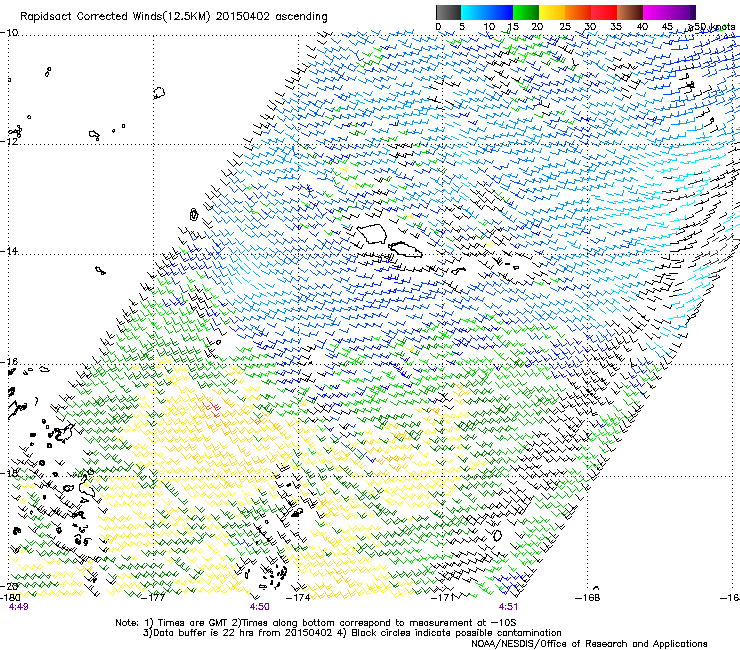The width and height of the screenshot is (740, 650).
Task: Select the green 15–20 knots color segment
Action: [x=526, y=12]
